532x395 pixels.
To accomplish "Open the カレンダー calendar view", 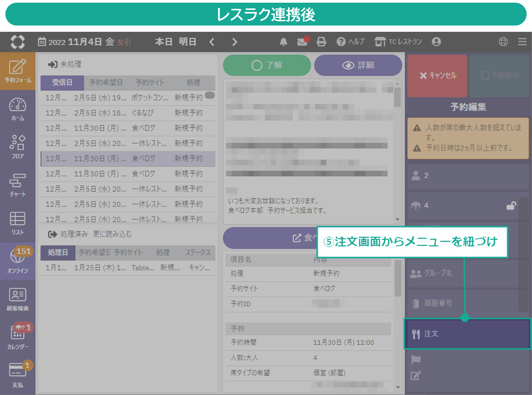I will (x=18, y=337).
